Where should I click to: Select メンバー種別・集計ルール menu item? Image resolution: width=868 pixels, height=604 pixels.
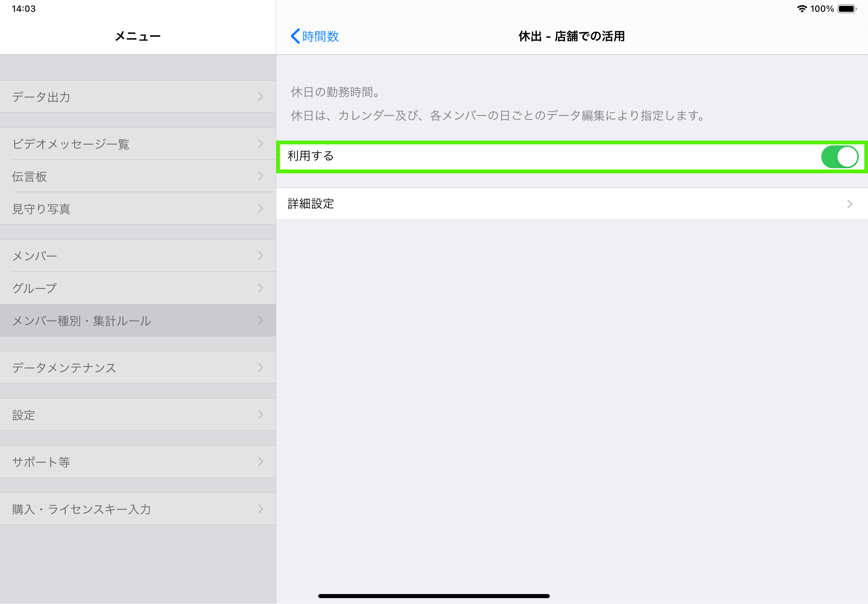pyautogui.click(x=138, y=321)
